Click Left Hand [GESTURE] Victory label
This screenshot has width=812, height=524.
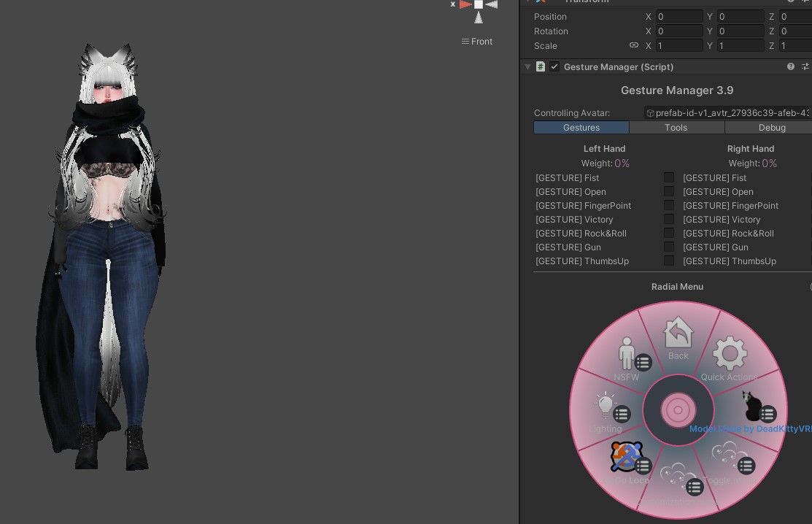574,220
